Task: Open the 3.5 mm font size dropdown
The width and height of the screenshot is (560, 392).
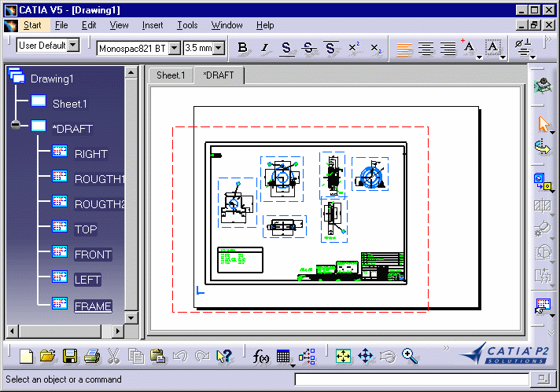Action: click(x=218, y=48)
